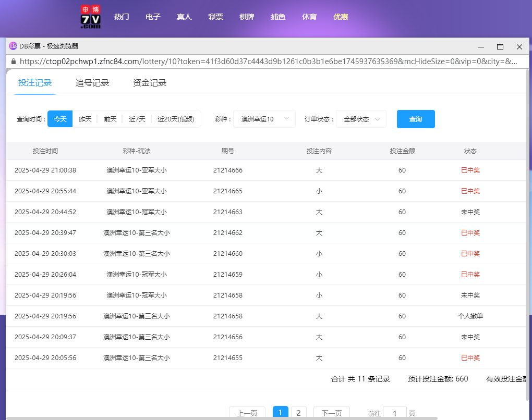This screenshot has width=532, height=420.
Task: Click the 下一页 pagination control
Action: point(331,412)
